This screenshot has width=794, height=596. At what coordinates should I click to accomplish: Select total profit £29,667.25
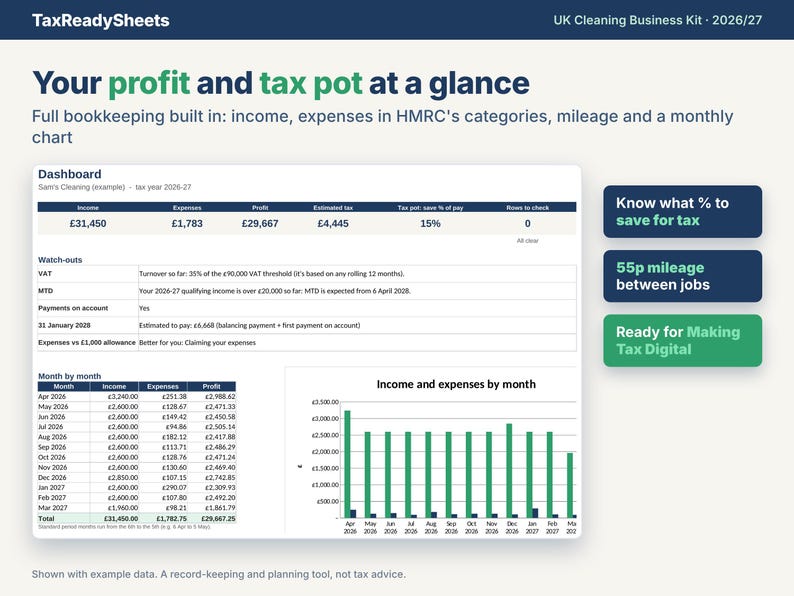(x=218, y=519)
